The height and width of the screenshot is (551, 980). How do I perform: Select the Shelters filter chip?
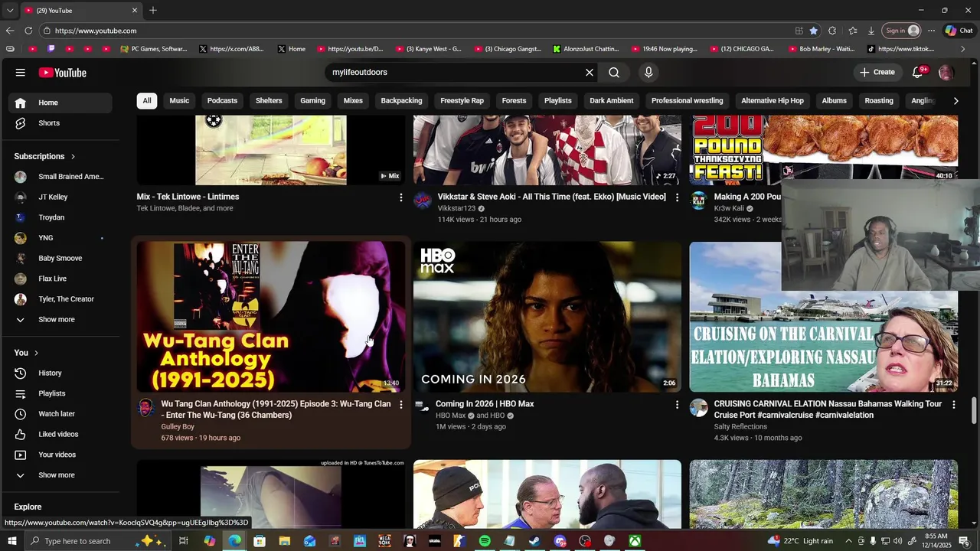[x=269, y=101]
